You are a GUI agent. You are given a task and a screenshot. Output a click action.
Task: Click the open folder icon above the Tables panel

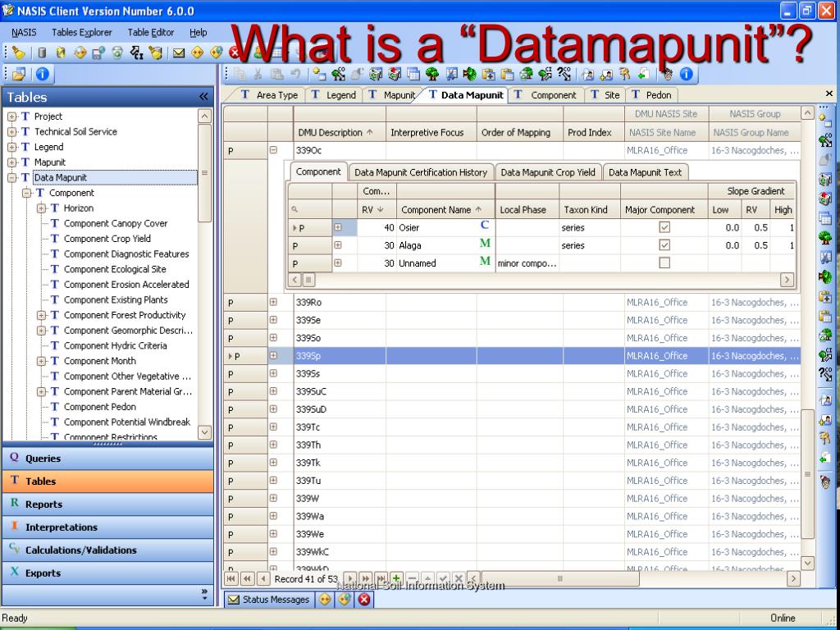point(19,74)
